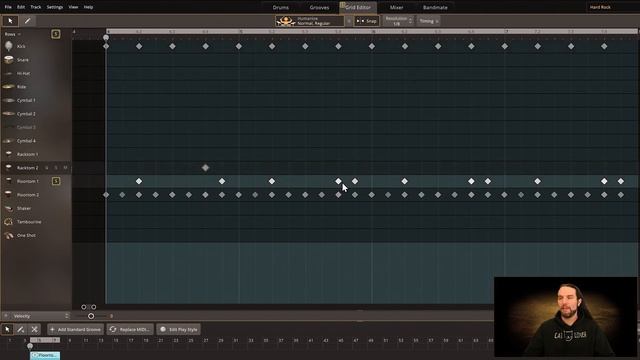Click the Tambourine icon
This screenshot has width=640, height=360.
point(9,222)
